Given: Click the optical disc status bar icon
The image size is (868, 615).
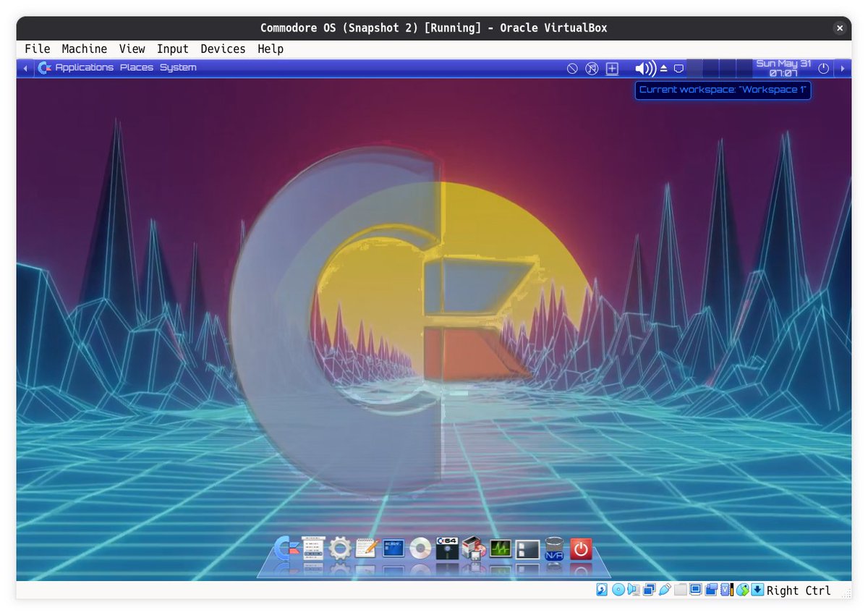Looking at the screenshot, I should (x=618, y=590).
